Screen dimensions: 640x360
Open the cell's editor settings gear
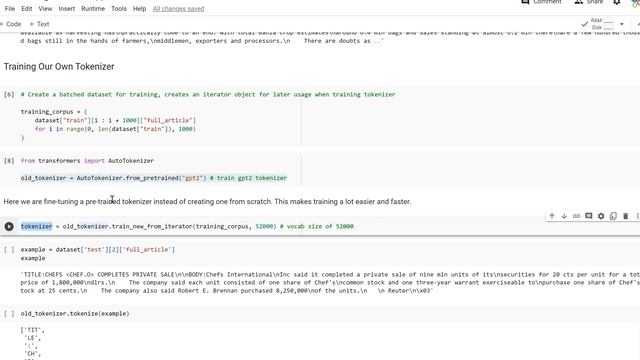[x=601, y=216]
